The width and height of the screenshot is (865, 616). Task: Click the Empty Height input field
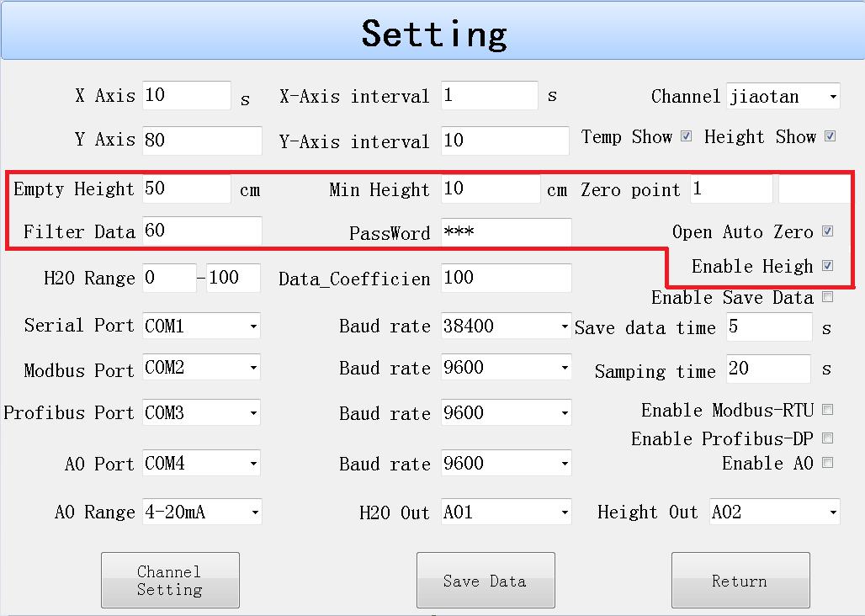pos(186,189)
